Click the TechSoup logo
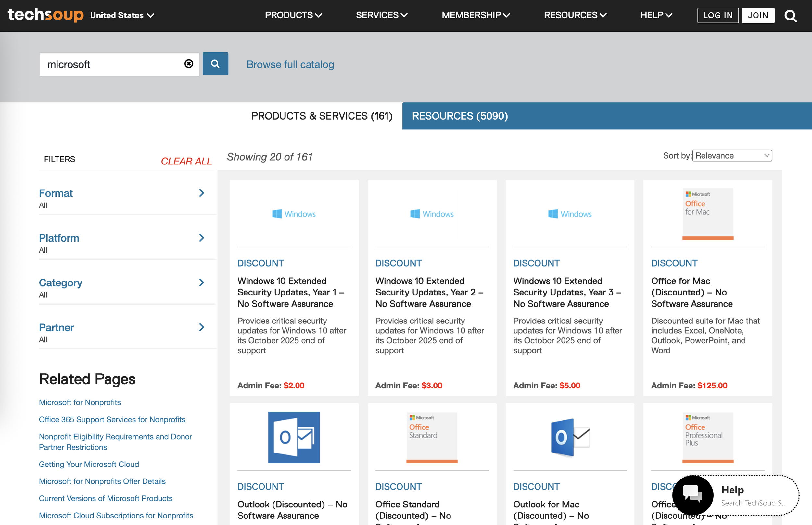This screenshot has width=812, height=525. (46, 15)
